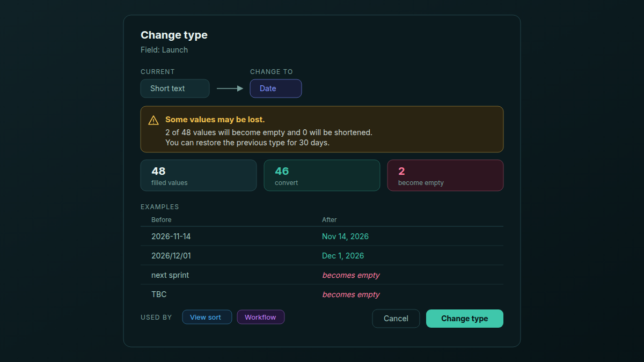Select the 48 filled values card
The height and width of the screenshot is (362, 644).
[199, 175]
